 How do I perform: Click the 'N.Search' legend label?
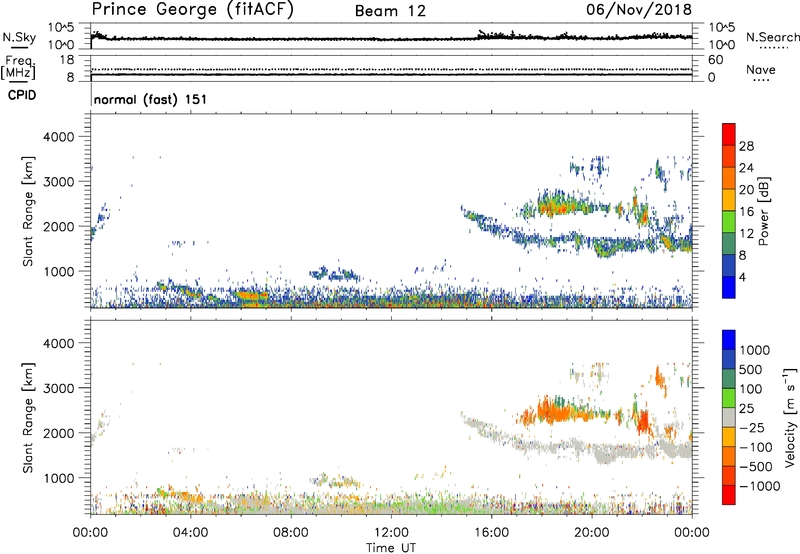pyautogui.click(x=773, y=37)
